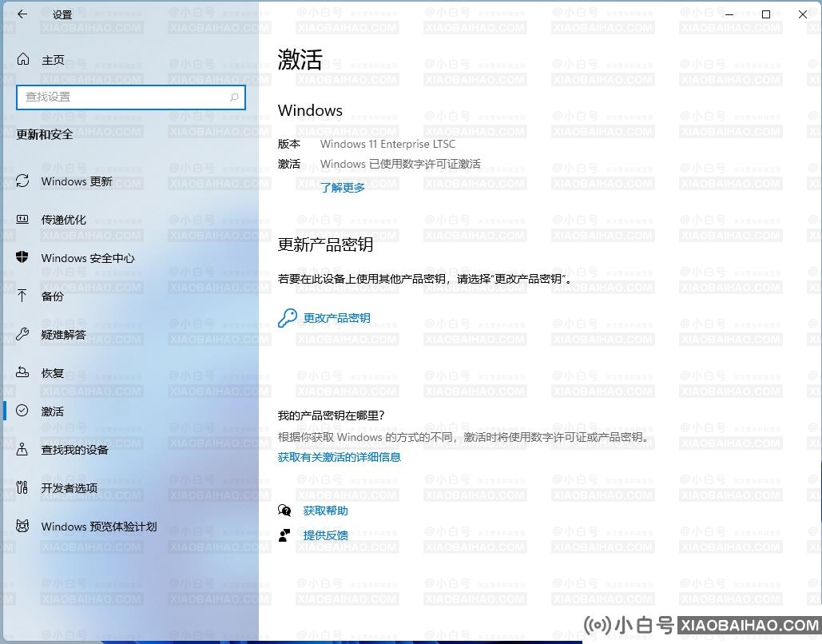Select the 恢复 icon

tap(22, 372)
